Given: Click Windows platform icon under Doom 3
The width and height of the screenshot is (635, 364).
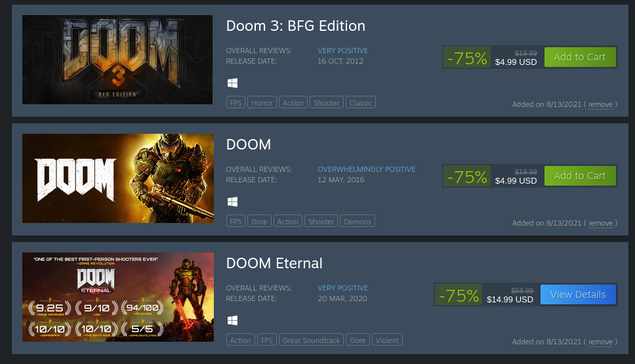Looking at the screenshot, I should pyautogui.click(x=232, y=83).
